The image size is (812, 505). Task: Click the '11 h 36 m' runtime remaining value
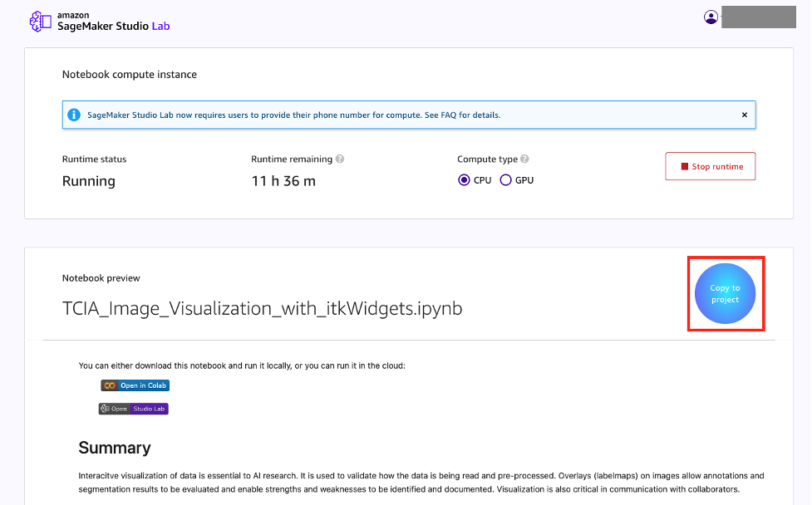(283, 181)
